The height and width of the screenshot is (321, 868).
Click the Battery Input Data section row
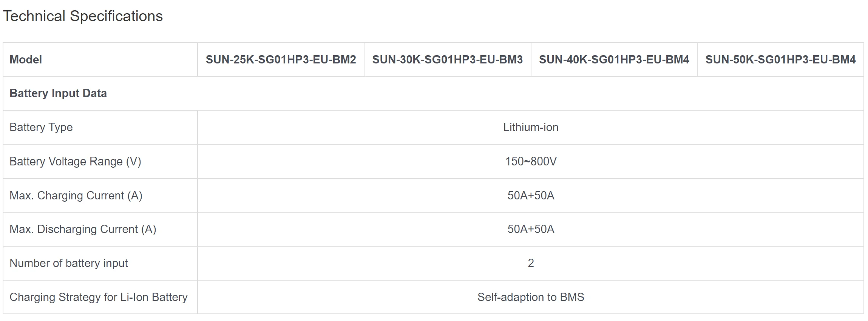(x=58, y=93)
